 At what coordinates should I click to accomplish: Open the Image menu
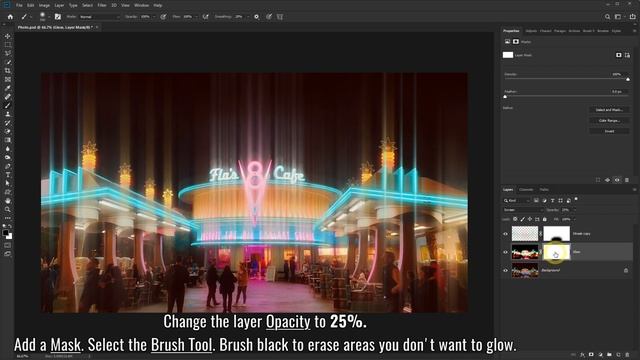[44, 5]
